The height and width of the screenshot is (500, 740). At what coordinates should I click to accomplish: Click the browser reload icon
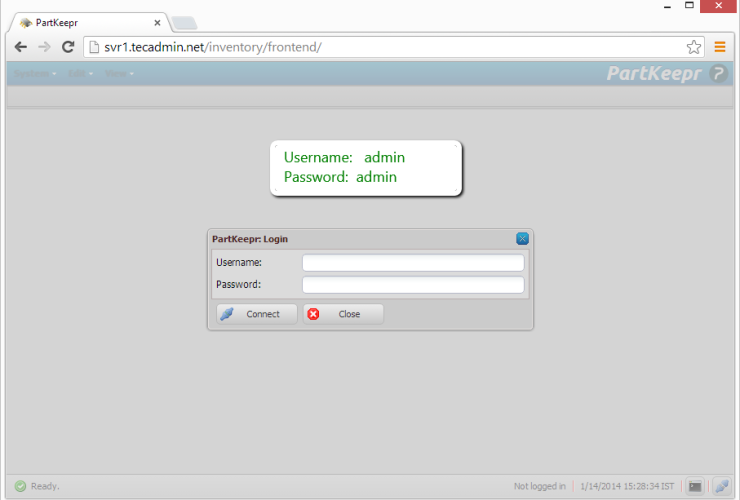(68, 46)
